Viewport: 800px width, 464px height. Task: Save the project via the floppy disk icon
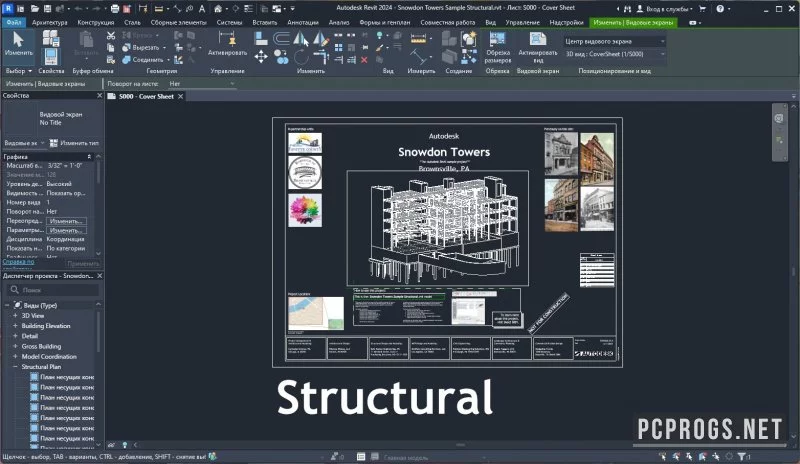coord(47,9)
